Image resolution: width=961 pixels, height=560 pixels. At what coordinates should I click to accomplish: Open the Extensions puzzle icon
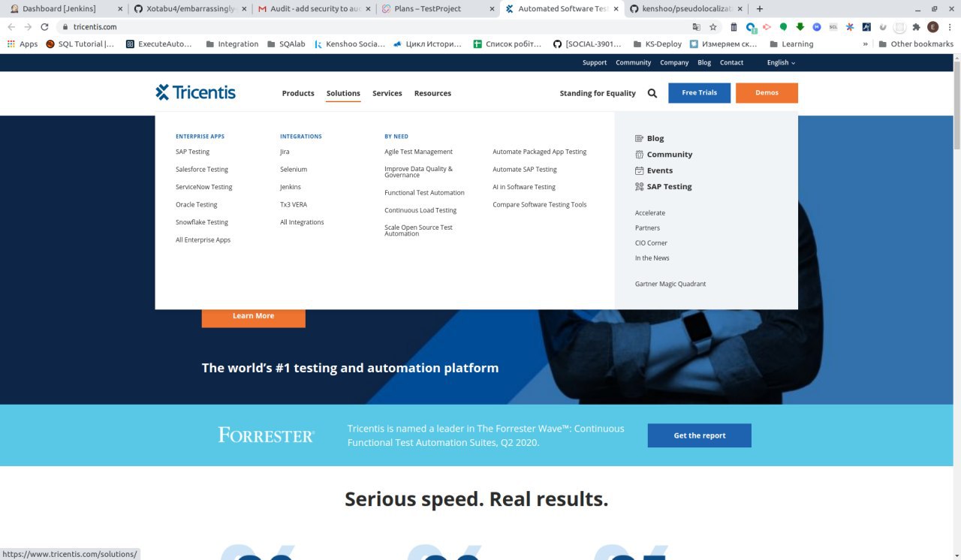click(916, 27)
